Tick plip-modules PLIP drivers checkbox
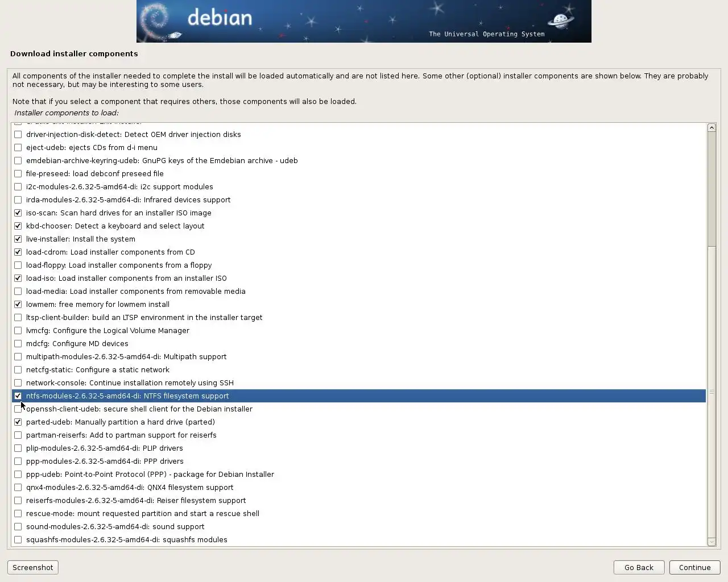The height and width of the screenshot is (582, 728). (18, 448)
